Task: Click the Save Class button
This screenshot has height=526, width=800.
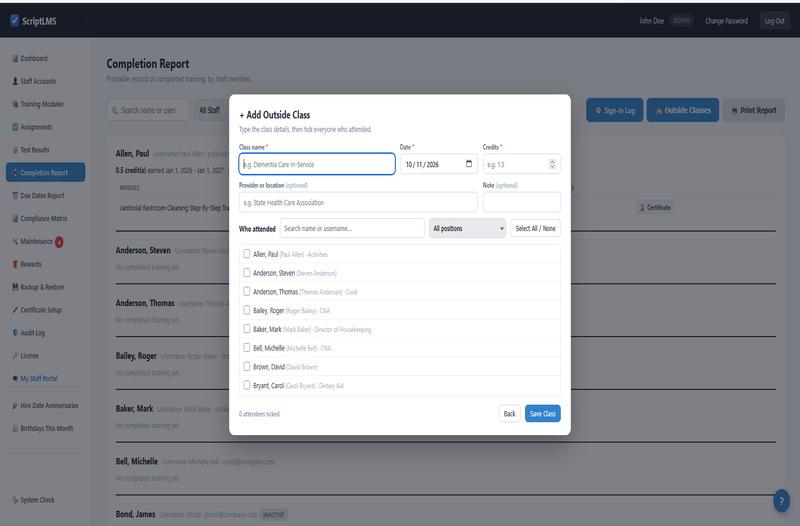Action: (x=542, y=413)
